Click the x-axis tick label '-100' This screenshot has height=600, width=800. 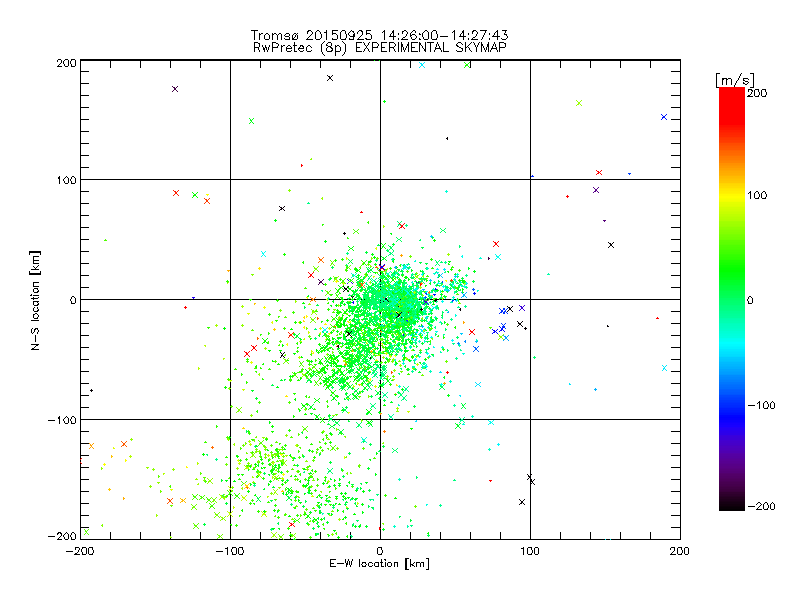point(230,551)
